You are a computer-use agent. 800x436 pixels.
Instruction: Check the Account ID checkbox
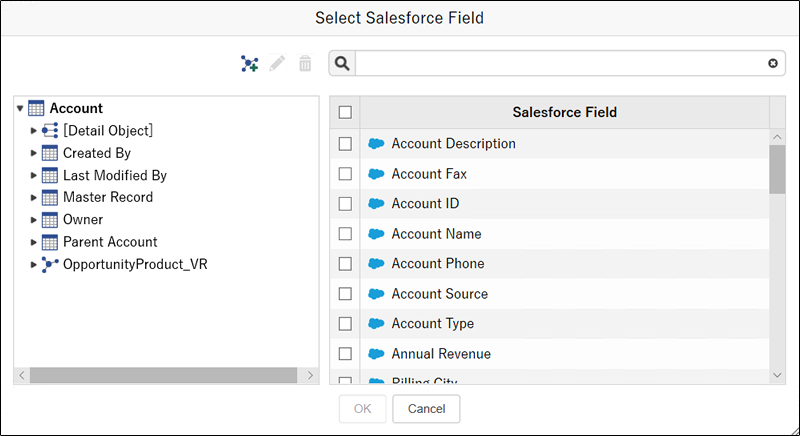(345, 203)
